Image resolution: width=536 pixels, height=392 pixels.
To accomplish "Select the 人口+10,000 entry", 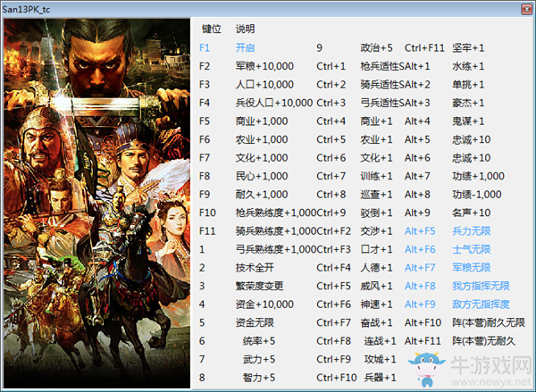I will tap(264, 85).
